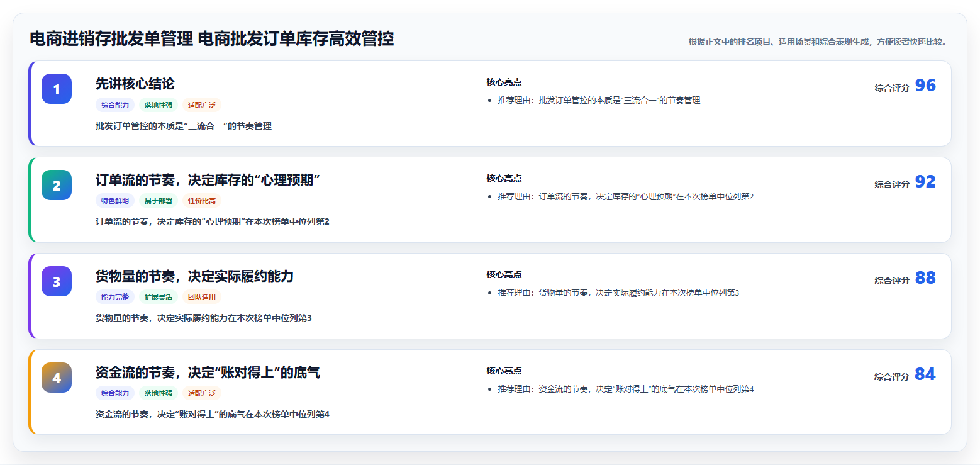Viewport: 980px width, 465px height.
Task: Click description 批发订单管控的本质是"三流合一"的节奏管理
Action: point(184,126)
